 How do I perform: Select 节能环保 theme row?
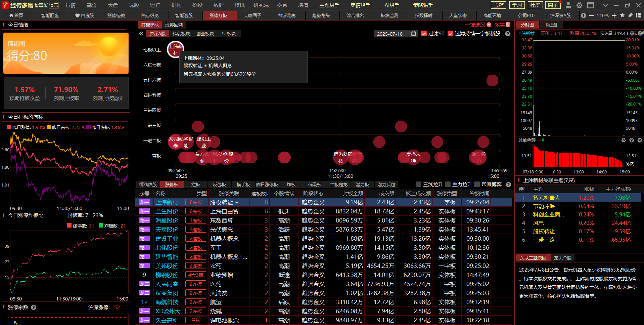[578, 206]
